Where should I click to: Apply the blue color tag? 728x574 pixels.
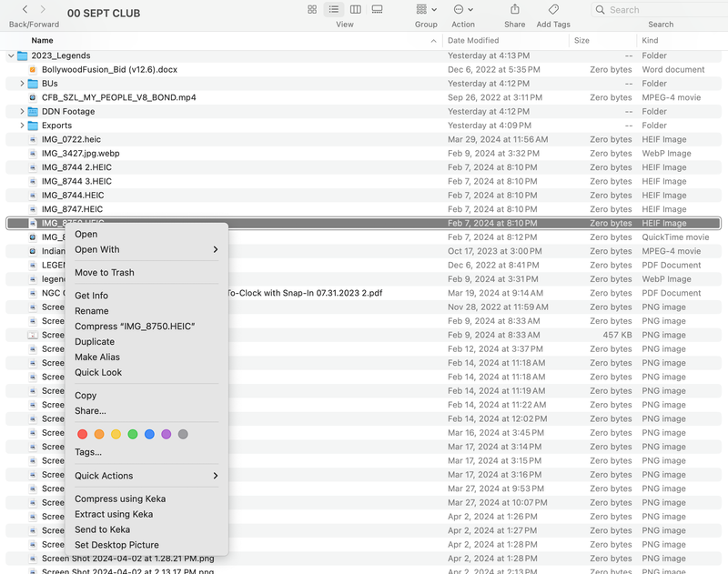[149, 435]
